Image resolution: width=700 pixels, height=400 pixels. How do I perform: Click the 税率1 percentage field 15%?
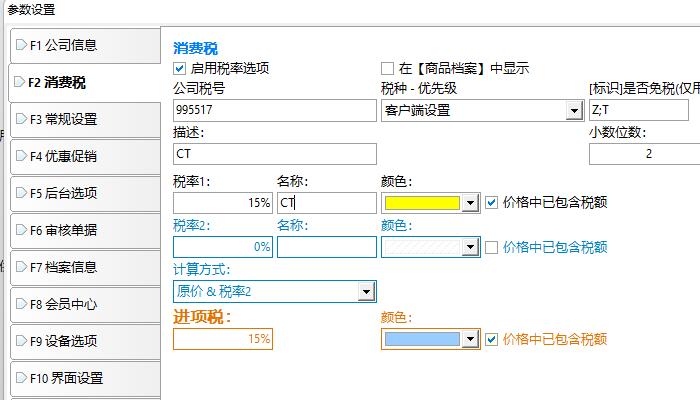(223, 203)
